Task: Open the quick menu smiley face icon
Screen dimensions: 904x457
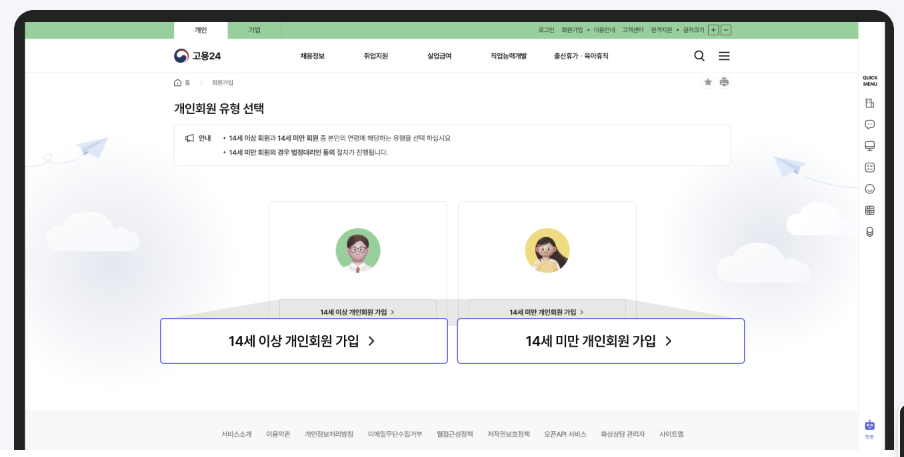Action: point(870,189)
